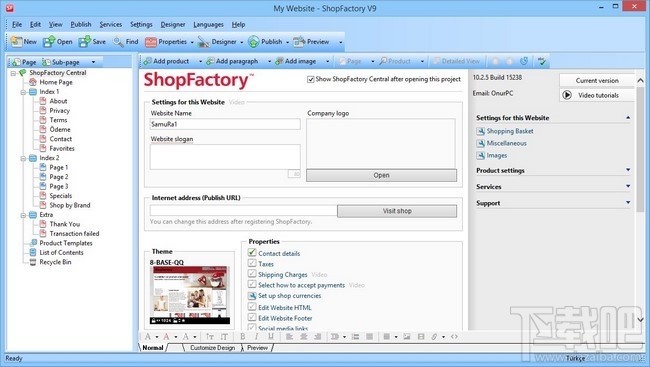Click the 8-BASE-QQ theme thumbnail
The image size is (650, 367).
pyautogui.click(x=189, y=295)
